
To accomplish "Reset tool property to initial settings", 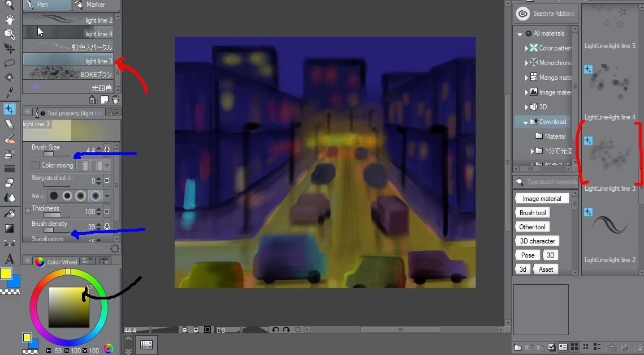I will click(x=115, y=248).
